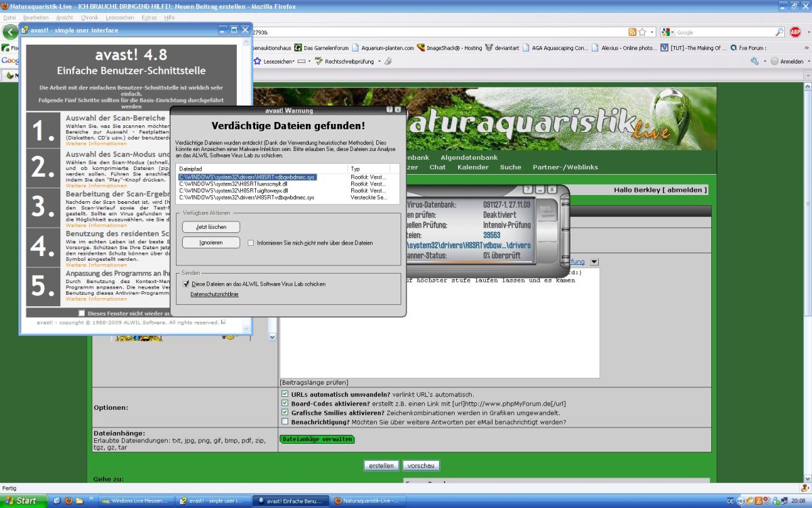Screen dimensions: 812x508
Task: Open the dropdown arrow above the post text area
Action: [x=594, y=262]
